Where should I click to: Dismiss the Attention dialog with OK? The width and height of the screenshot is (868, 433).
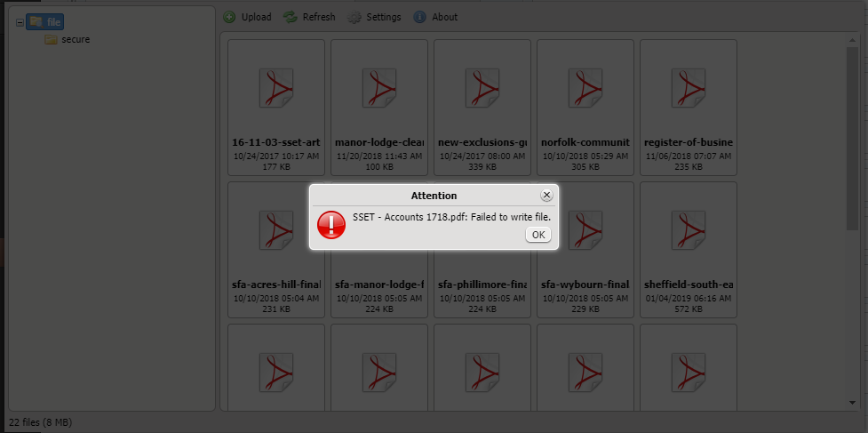coord(538,235)
